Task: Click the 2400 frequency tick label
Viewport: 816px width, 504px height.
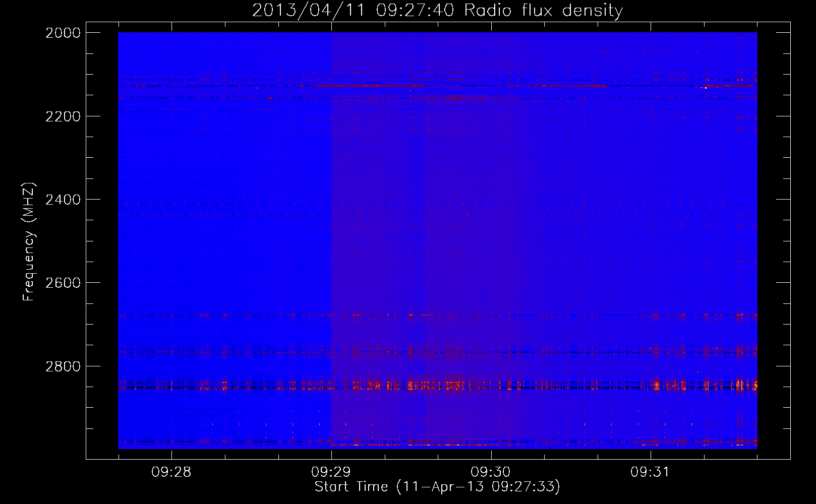Action: click(63, 200)
